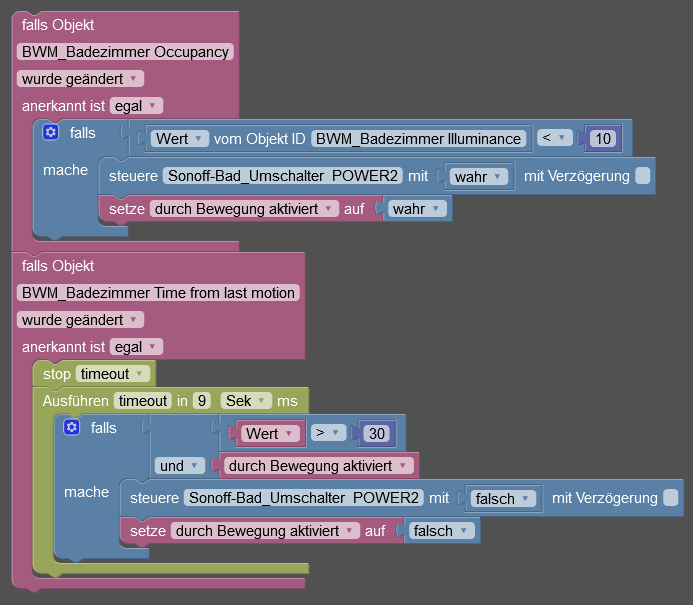Viewport: 693px width, 605px height.
Task: Click the Ausführen label of the timeout block
Action: click(76, 401)
